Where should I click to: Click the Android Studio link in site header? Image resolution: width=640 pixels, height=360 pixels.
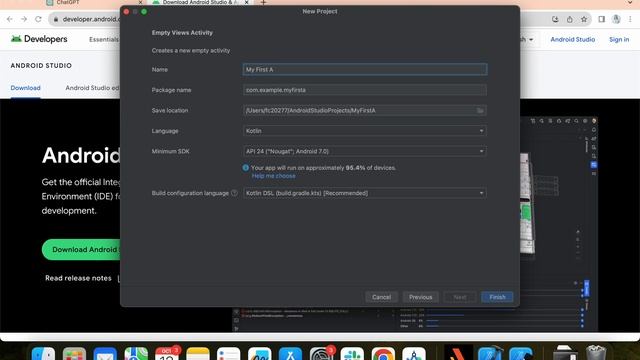573,40
